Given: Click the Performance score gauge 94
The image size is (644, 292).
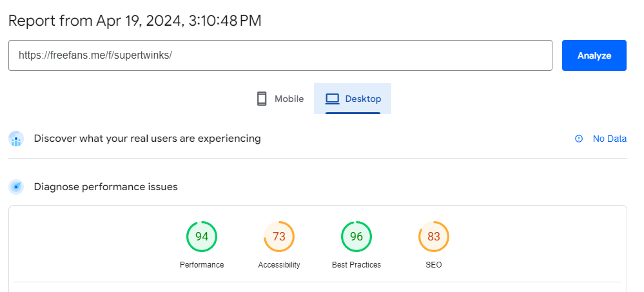Looking at the screenshot, I should tap(202, 237).
